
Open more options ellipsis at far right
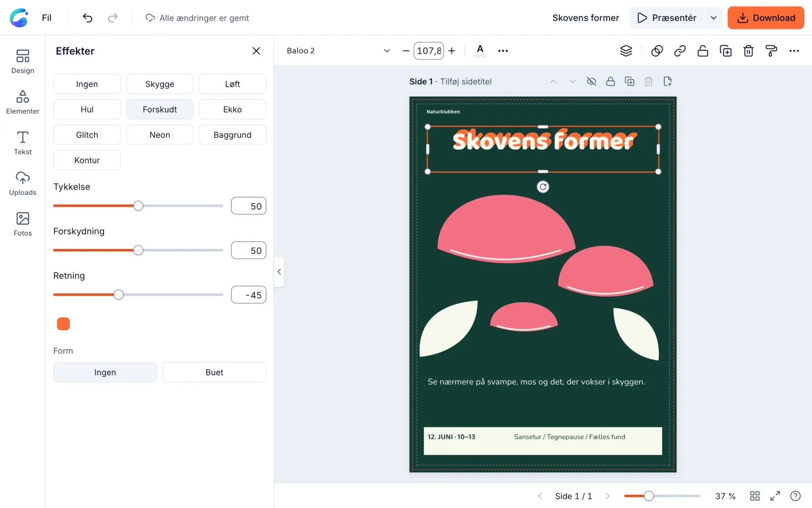click(794, 51)
